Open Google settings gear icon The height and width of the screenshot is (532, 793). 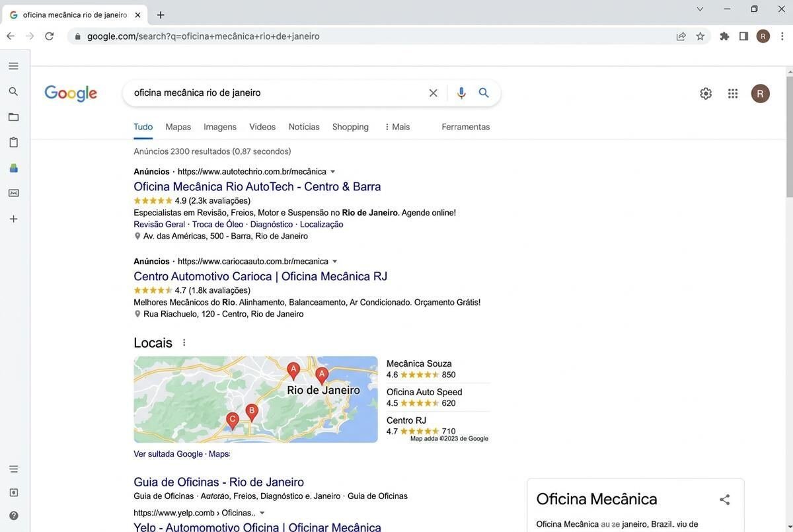[x=706, y=94]
